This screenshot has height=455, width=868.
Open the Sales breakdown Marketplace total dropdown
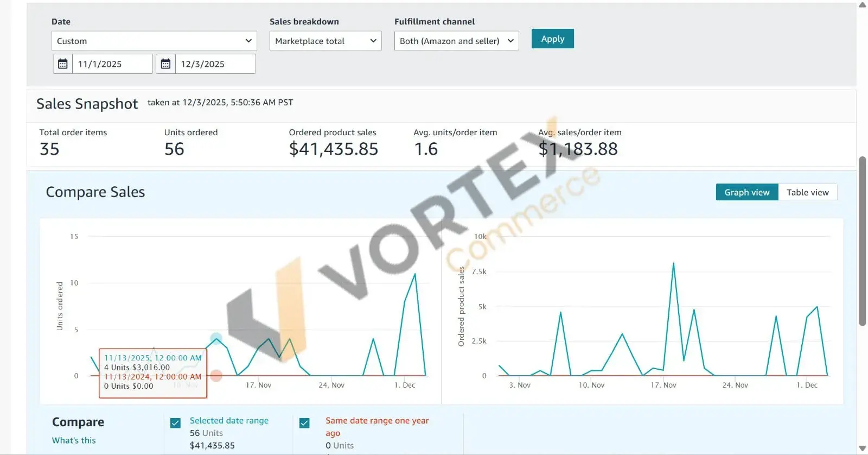tap(325, 41)
